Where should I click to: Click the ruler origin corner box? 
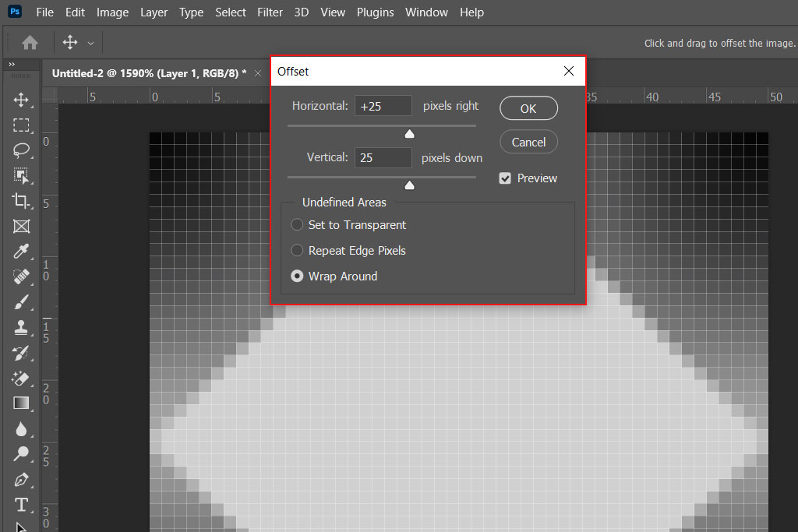(x=50, y=96)
